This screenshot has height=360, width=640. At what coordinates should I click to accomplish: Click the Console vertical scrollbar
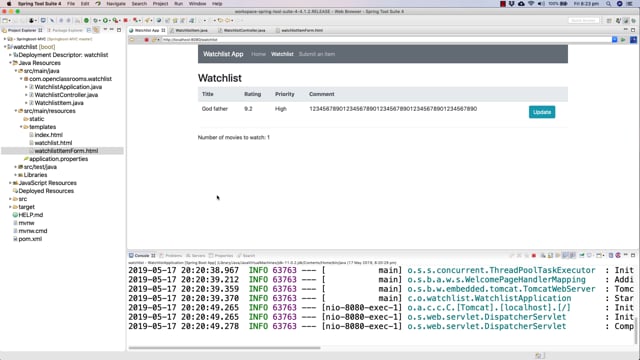pyautogui.click(x=636, y=331)
